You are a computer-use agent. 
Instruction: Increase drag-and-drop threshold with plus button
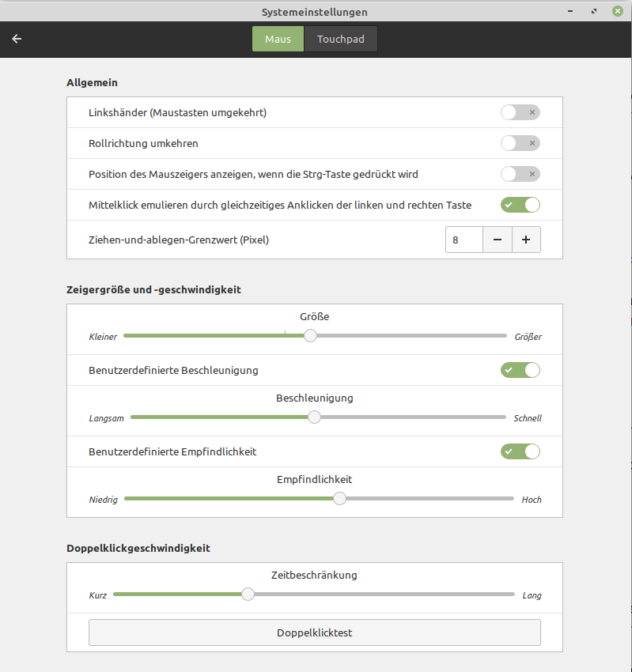click(526, 240)
